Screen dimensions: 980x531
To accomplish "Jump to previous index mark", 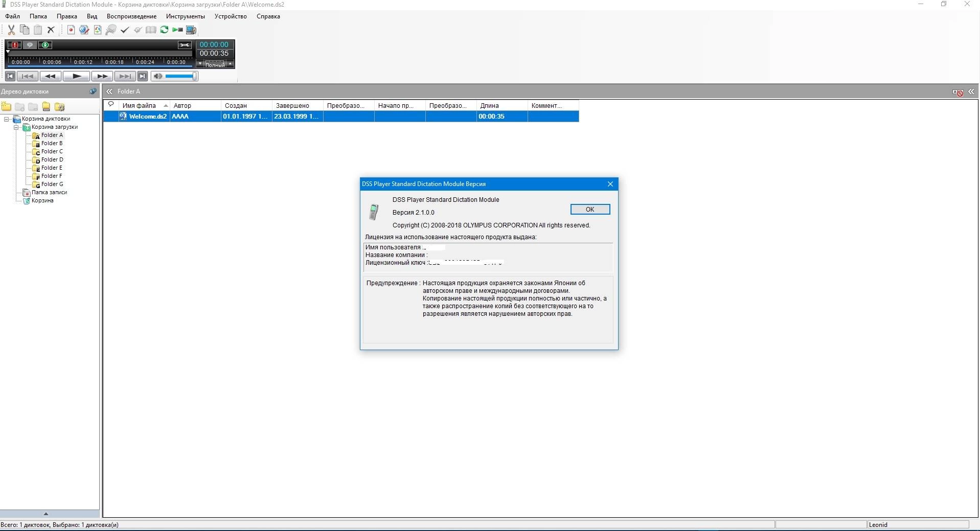I will click(27, 76).
